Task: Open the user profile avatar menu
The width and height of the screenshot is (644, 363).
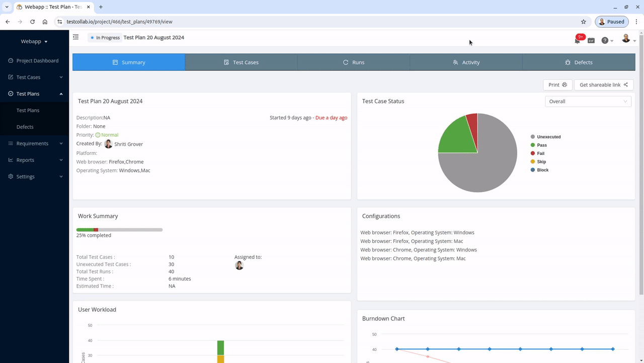Action: point(626,38)
